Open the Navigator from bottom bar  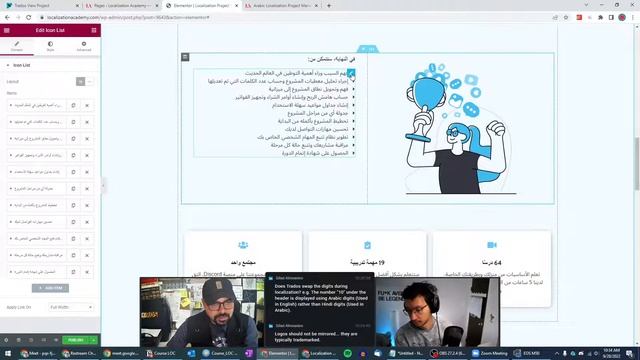pos(19,340)
